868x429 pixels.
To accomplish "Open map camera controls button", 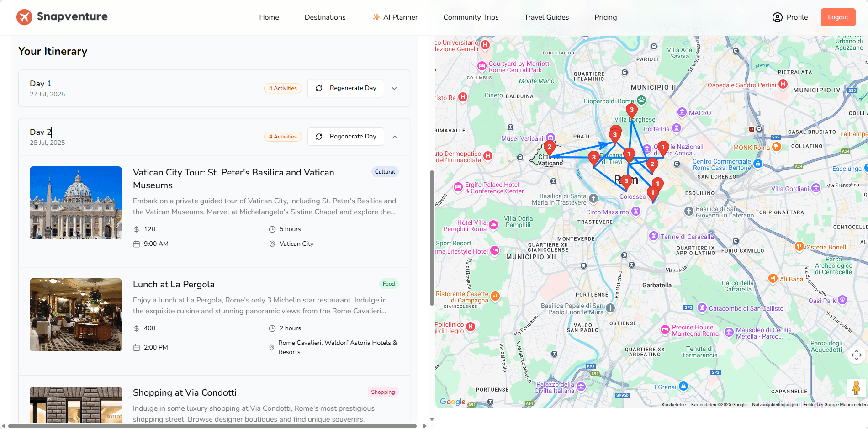I will pyautogui.click(x=857, y=355).
